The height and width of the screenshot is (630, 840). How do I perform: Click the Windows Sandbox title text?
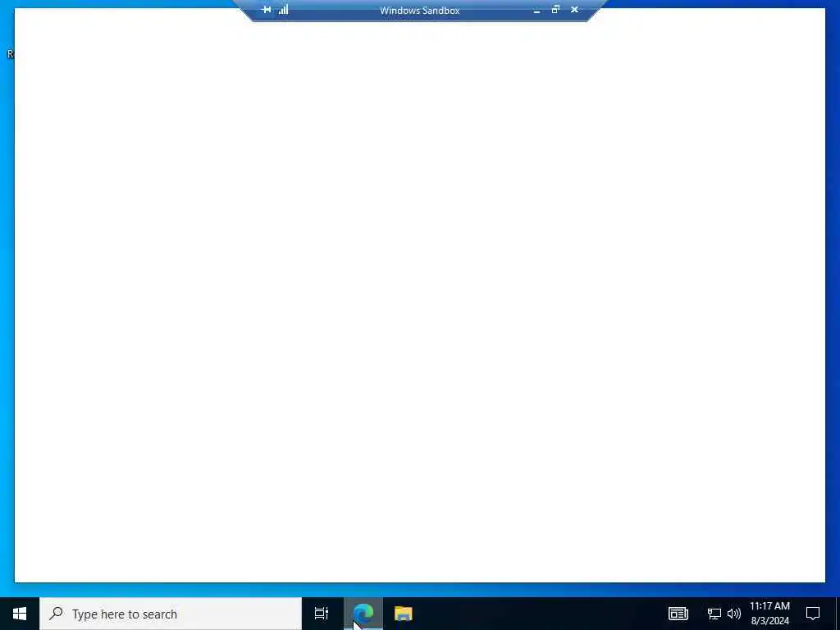419,10
